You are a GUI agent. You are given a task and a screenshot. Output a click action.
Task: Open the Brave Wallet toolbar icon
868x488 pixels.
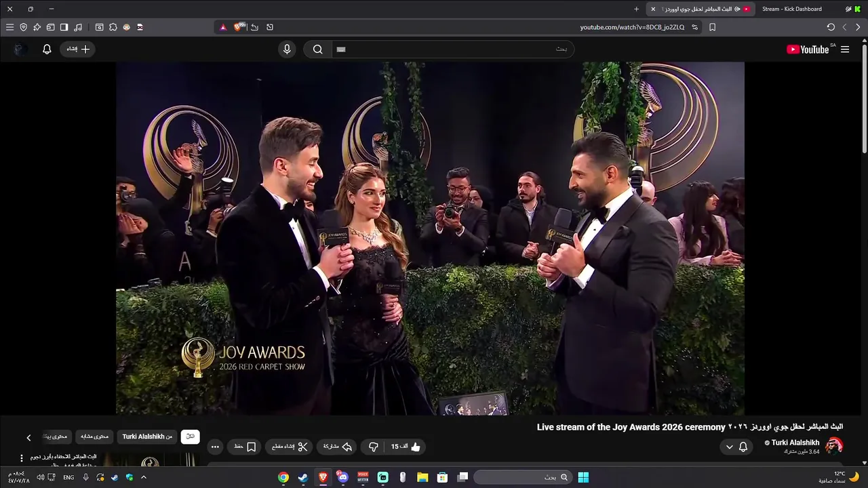[x=50, y=27]
